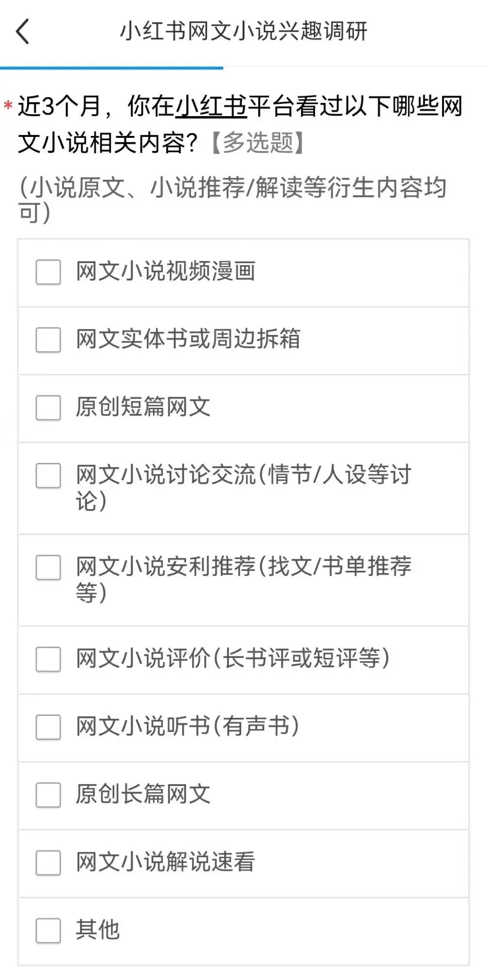Select the 原创短篇网文 checkbox
This screenshot has width=488, height=980.
point(48,407)
